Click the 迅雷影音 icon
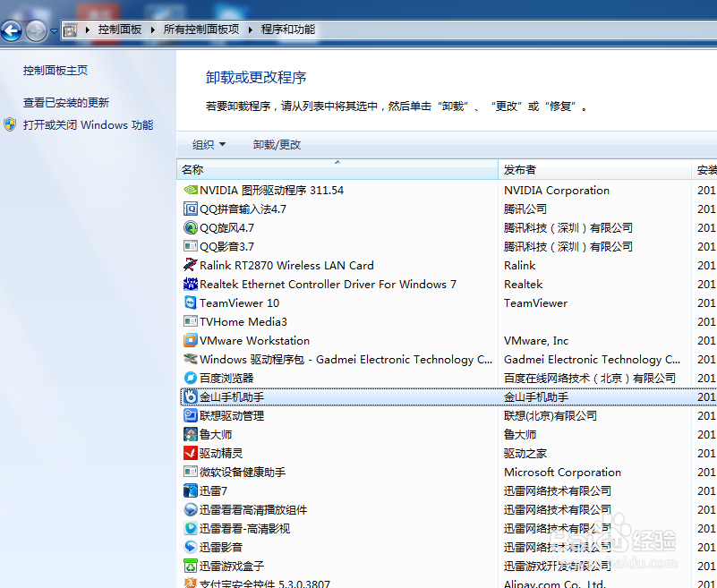 pos(191,547)
